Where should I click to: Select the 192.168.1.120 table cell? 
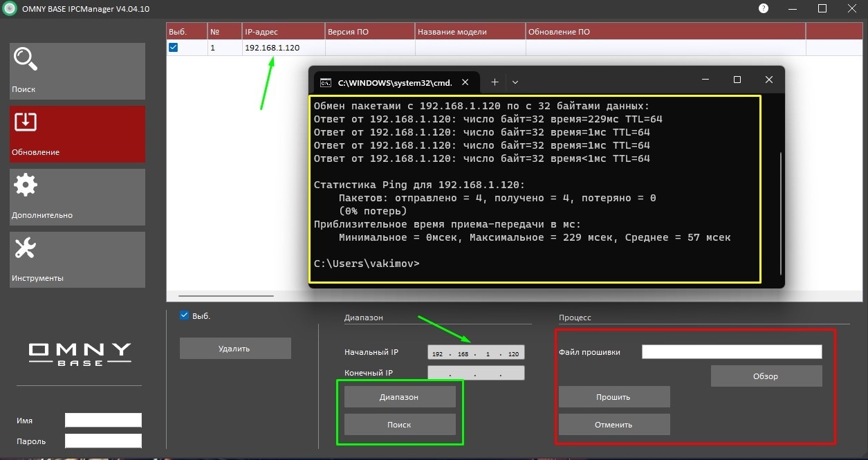[284, 48]
